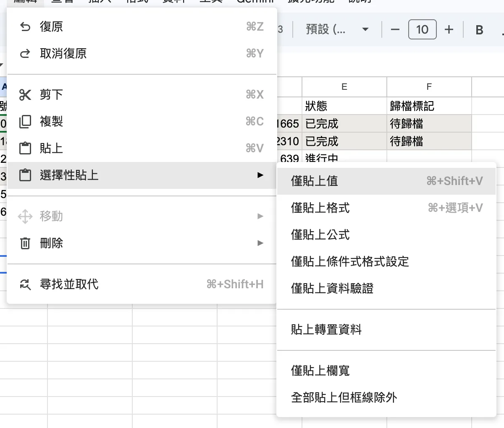Viewport: 504px width, 428px height.
Task: Decrease font size with minus button
Action: [395, 29]
